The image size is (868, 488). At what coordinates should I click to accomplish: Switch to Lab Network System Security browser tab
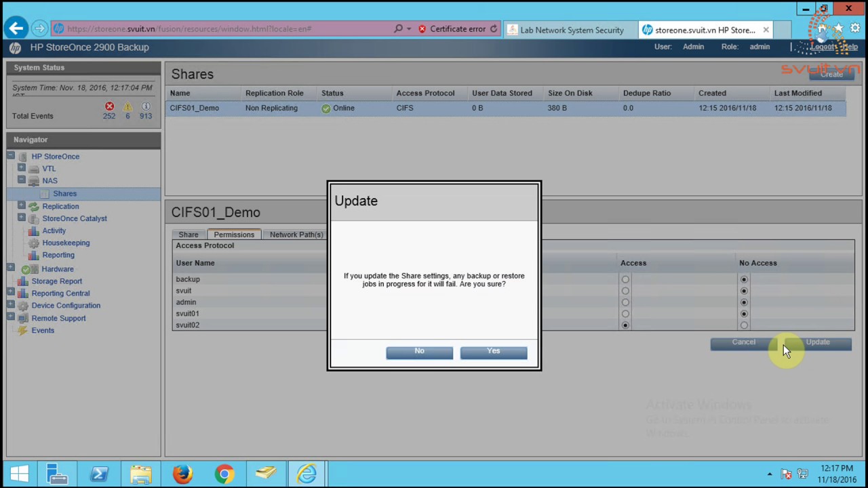(x=571, y=30)
